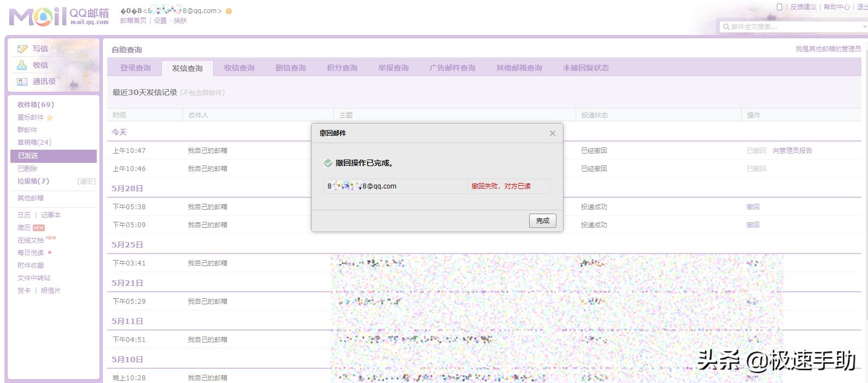868x383 pixels.
Task: Open 简历 link
Action: [24, 228]
